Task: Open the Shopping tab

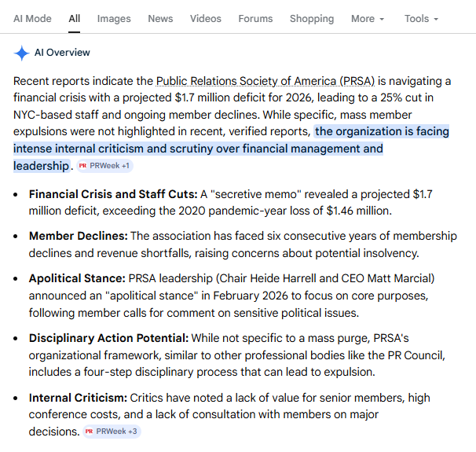Action: pos(311,18)
